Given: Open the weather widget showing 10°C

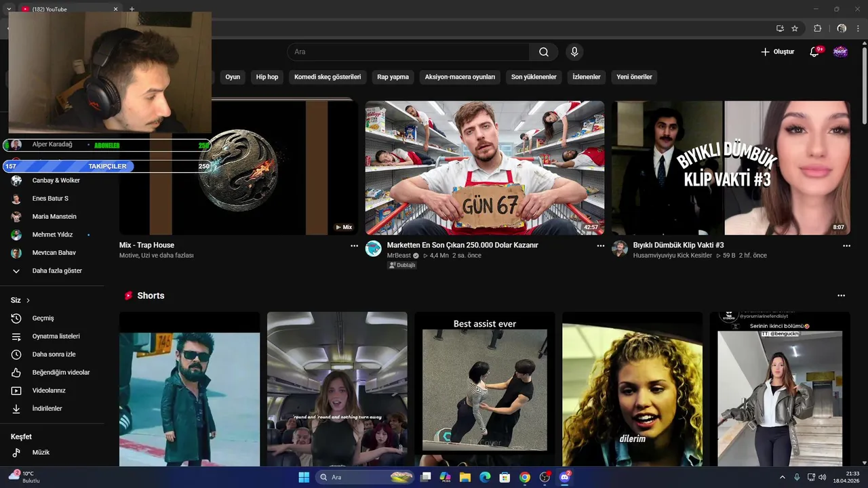Looking at the screenshot, I should click(x=24, y=477).
